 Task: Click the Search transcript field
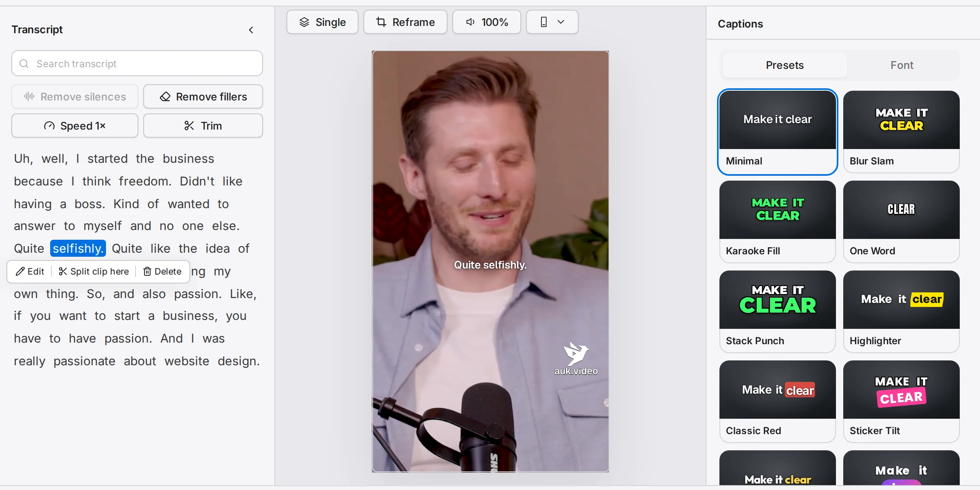137,64
